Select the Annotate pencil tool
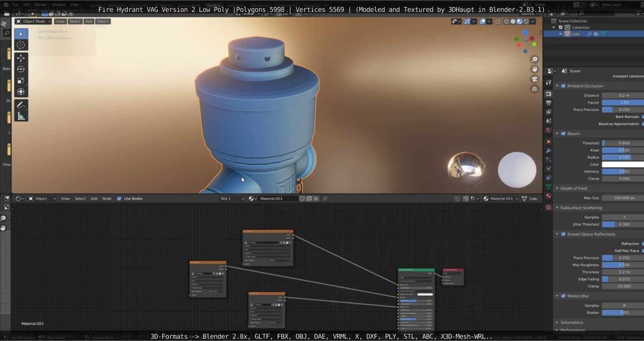Viewport: 644px width, 341px height. click(x=21, y=105)
